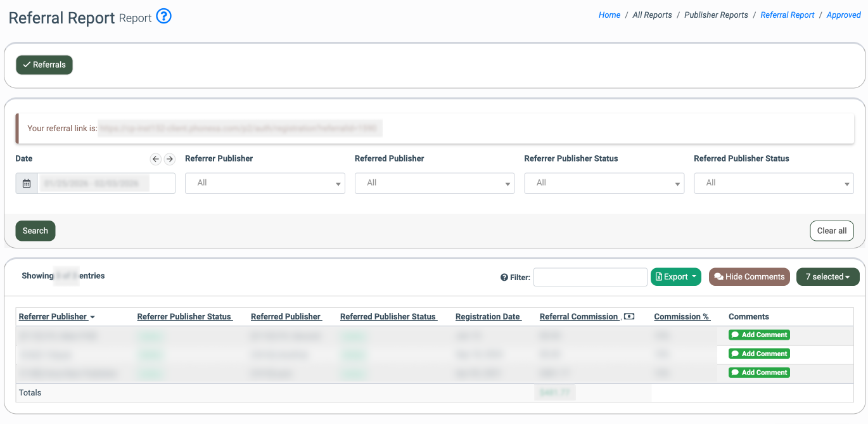Screen dimensions: 868x424
Task: Open the 7 selected columns dropdown
Action: (827, 277)
